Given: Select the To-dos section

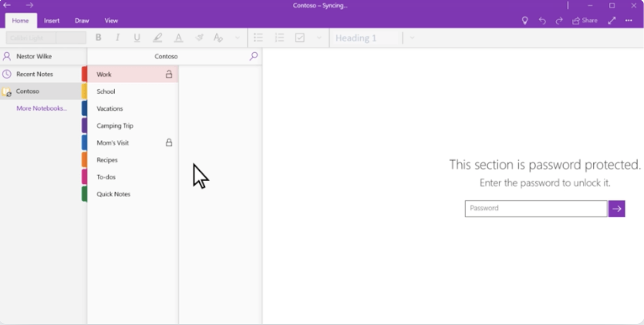Looking at the screenshot, I should pyautogui.click(x=133, y=177).
